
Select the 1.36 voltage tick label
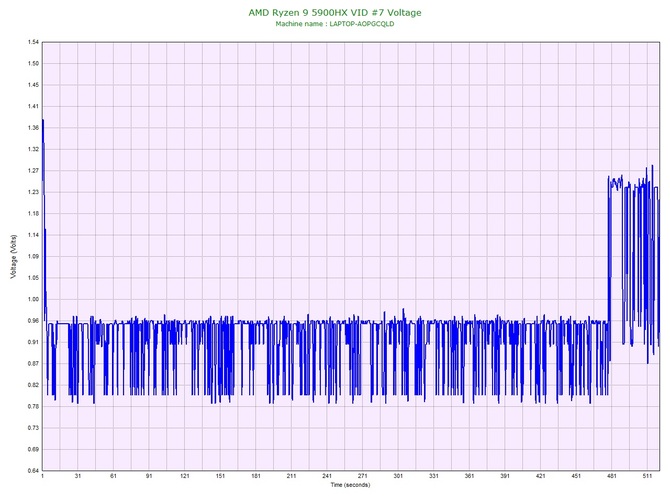pyautogui.click(x=33, y=128)
